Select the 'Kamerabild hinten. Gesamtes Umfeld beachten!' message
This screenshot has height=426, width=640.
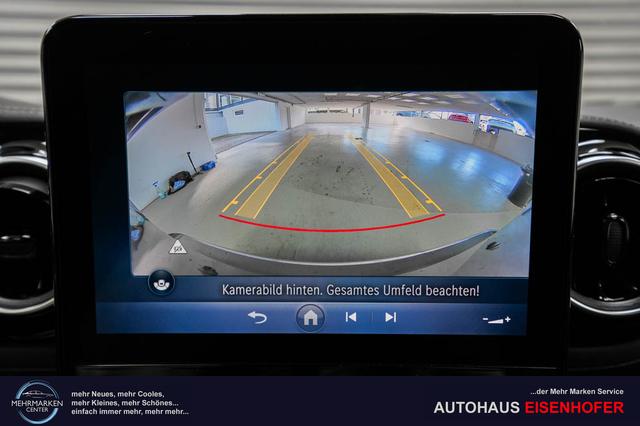click(351, 291)
